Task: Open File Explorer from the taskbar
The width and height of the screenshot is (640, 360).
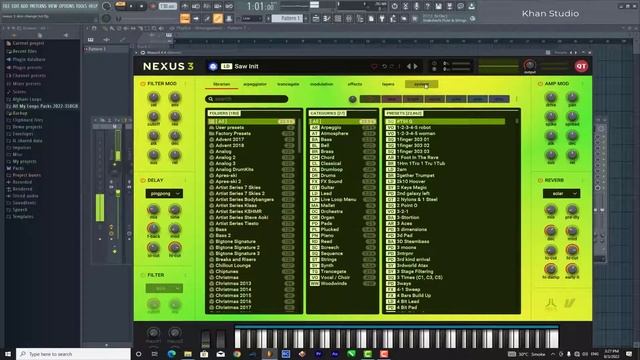Action: [188, 354]
